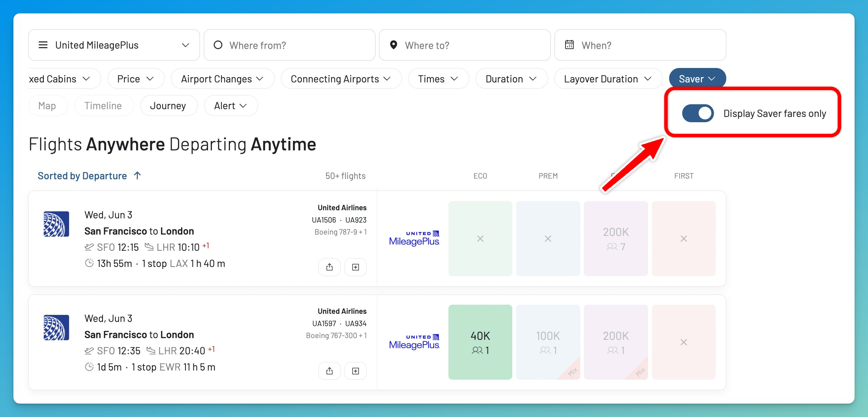Screen dimensions: 868x417
Task: Click the EWR 11 h 5 m layover text
Action: tap(187, 367)
